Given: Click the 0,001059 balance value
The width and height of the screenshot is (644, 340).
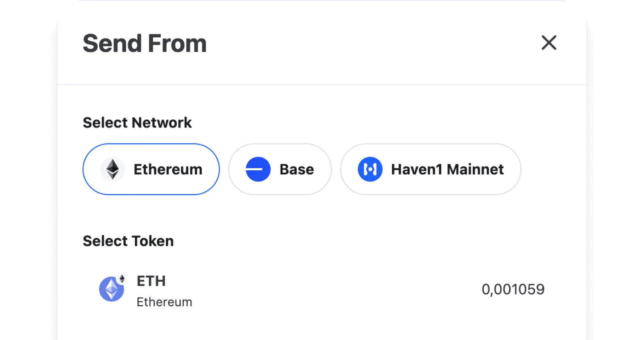Looking at the screenshot, I should [513, 289].
